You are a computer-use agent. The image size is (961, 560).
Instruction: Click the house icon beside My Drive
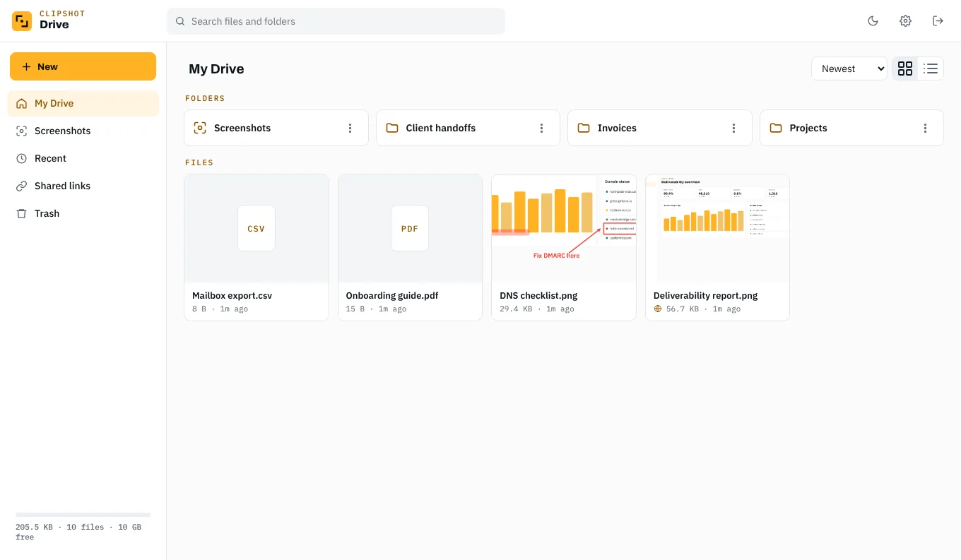pos(22,103)
